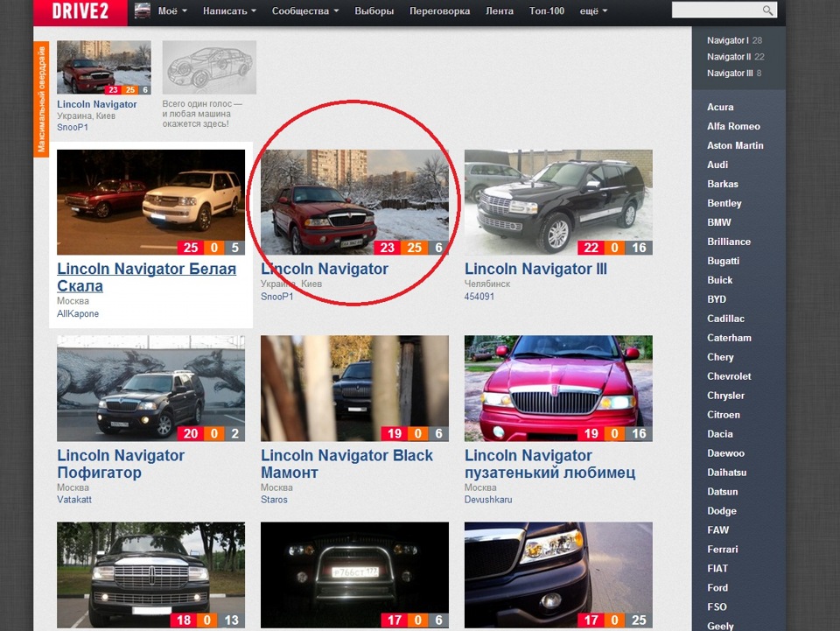
Task: Open the Alfa Romeo brand link
Action: 733,126
